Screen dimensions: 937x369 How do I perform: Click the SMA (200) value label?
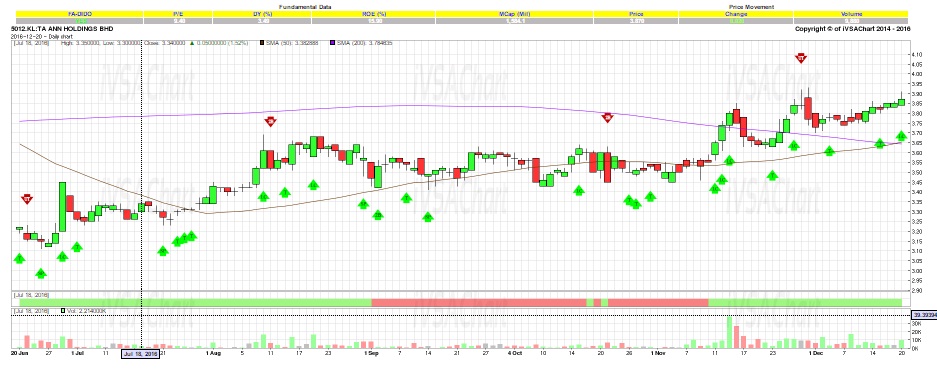[364, 43]
